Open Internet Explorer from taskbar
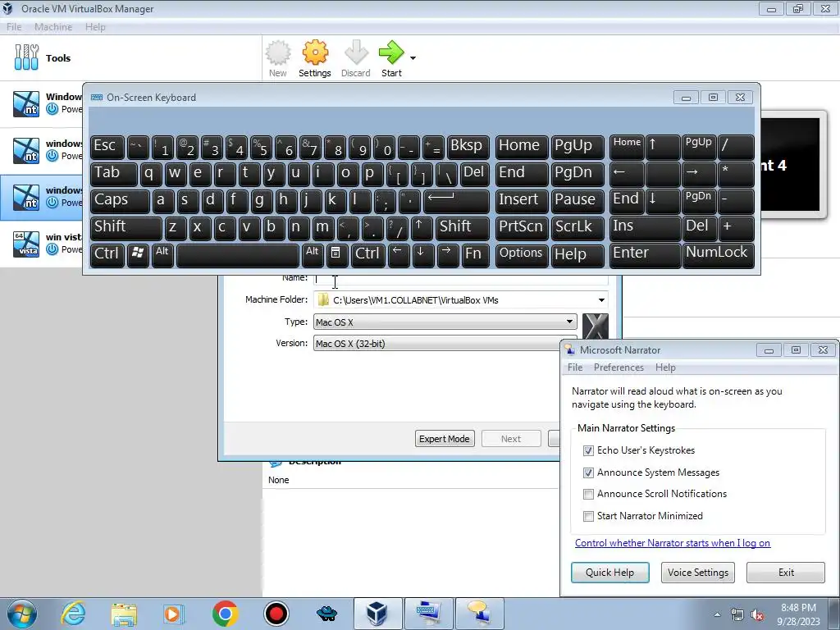840x630 pixels. [73, 614]
